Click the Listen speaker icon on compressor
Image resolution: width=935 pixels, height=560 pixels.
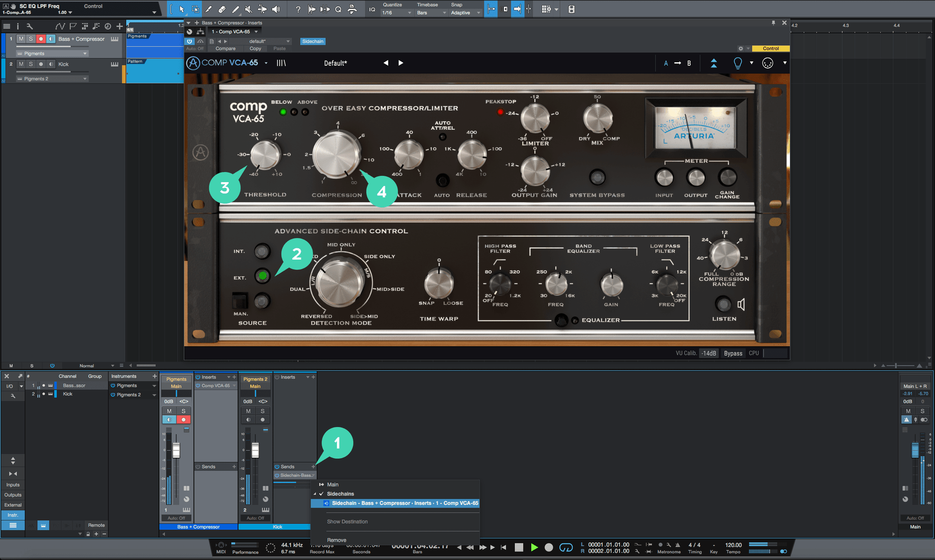pyautogui.click(x=741, y=304)
